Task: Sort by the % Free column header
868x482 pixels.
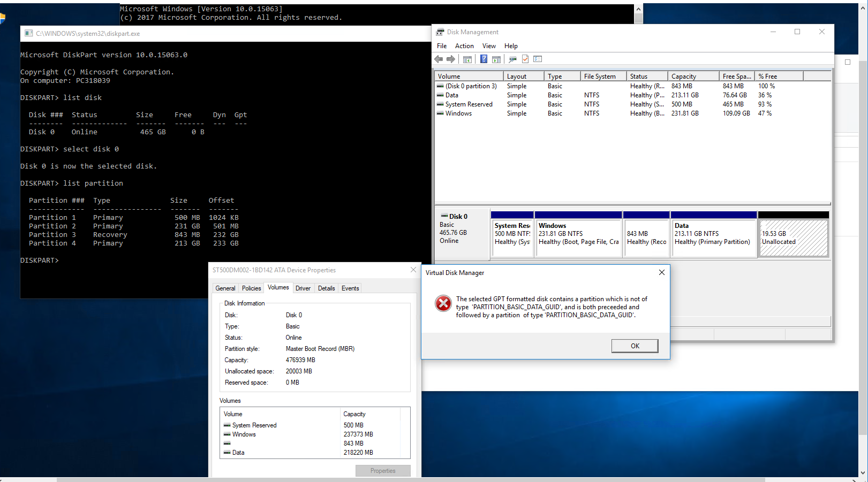Action: tap(779, 76)
